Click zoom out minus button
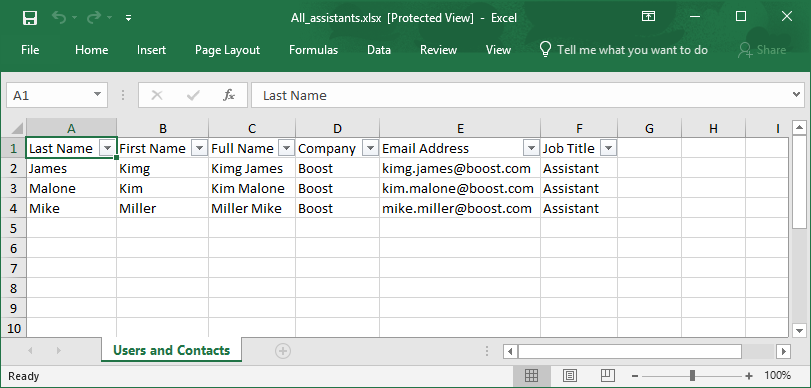This screenshot has height=388, width=811. (635, 376)
